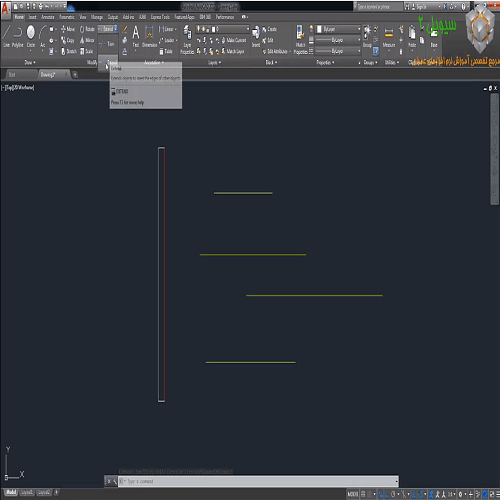Toggle polar tracking in status bar
The height and width of the screenshot is (500, 500).
394,494
